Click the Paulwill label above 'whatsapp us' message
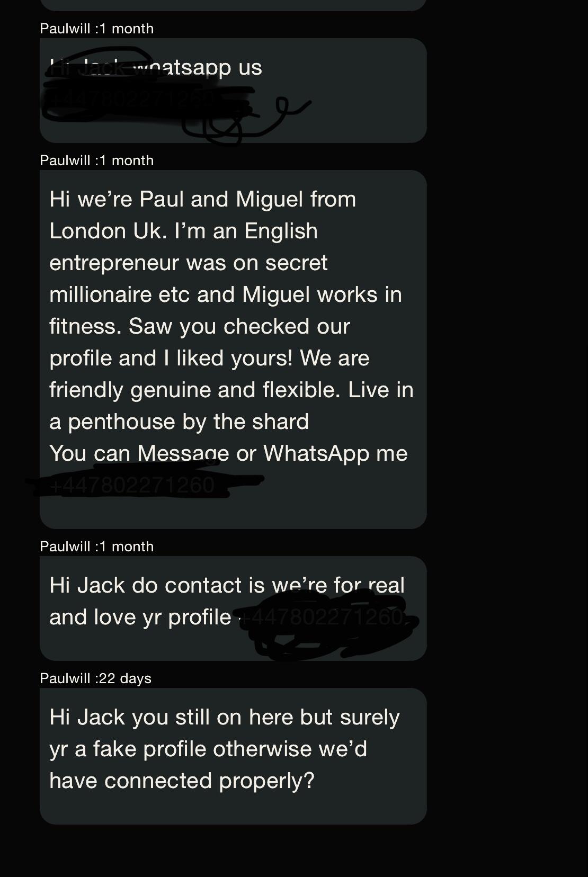 [x=96, y=29]
